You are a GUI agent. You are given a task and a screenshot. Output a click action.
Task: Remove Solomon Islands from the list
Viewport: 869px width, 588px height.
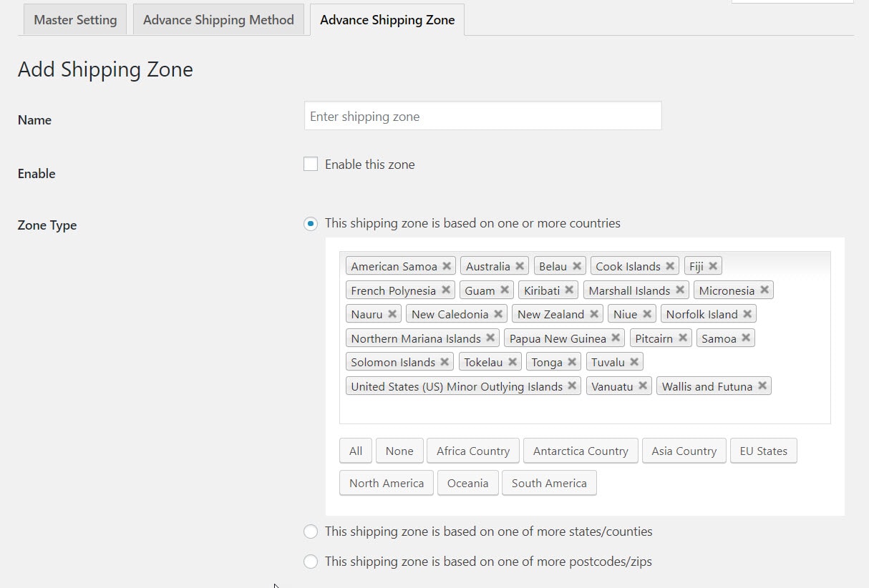[445, 362]
